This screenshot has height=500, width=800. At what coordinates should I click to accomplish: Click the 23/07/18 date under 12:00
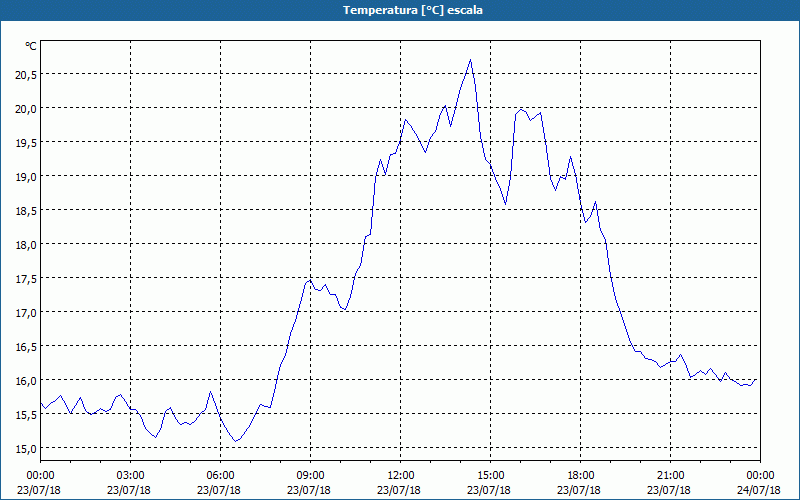[399, 490]
